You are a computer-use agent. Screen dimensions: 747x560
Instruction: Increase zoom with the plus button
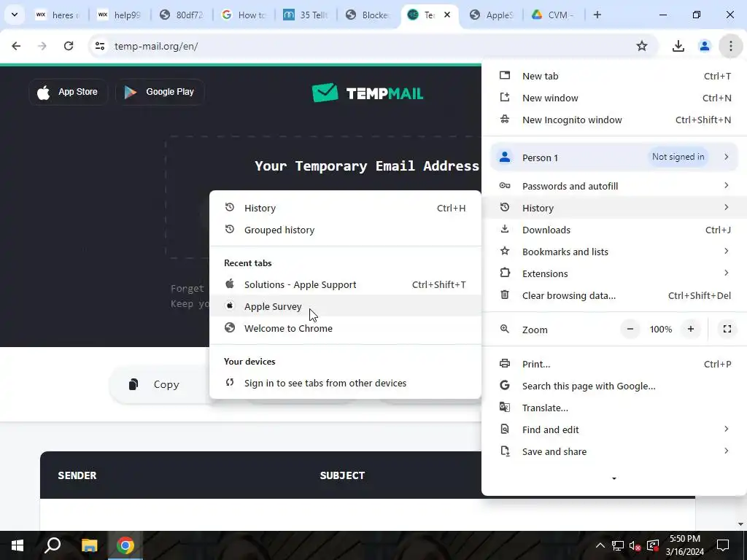(690, 329)
